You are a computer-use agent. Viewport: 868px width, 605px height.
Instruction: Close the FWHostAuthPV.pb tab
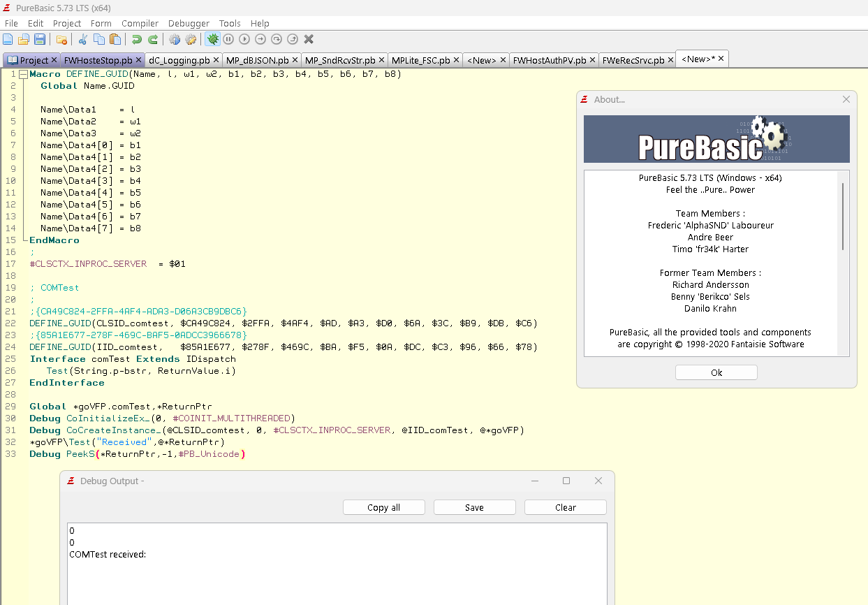click(x=592, y=60)
